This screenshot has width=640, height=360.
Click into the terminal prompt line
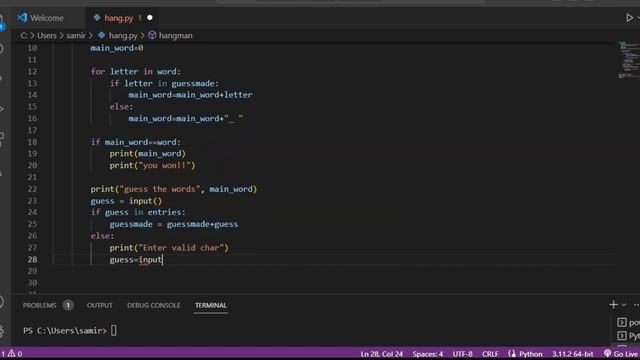69,331
